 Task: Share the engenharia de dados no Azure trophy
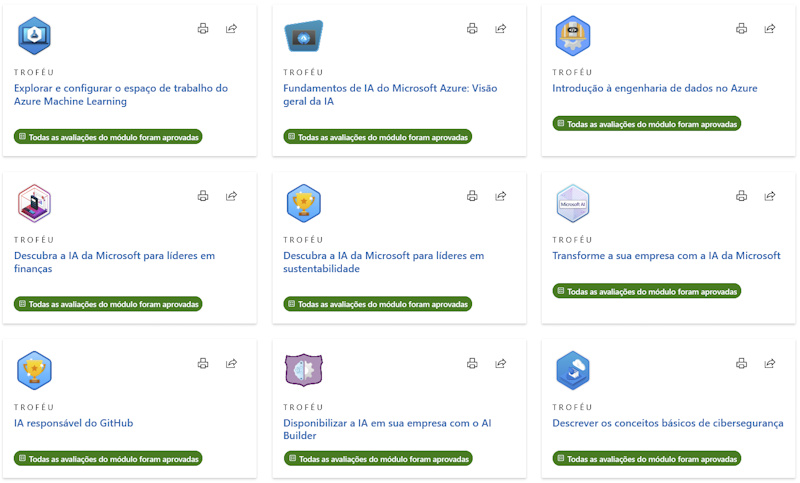(769, 29)
